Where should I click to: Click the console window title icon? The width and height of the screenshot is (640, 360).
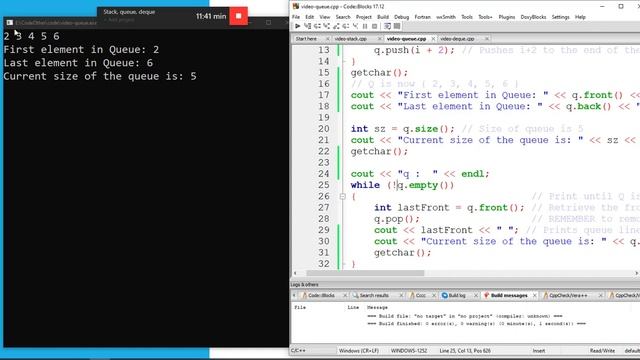click(10, 22)
